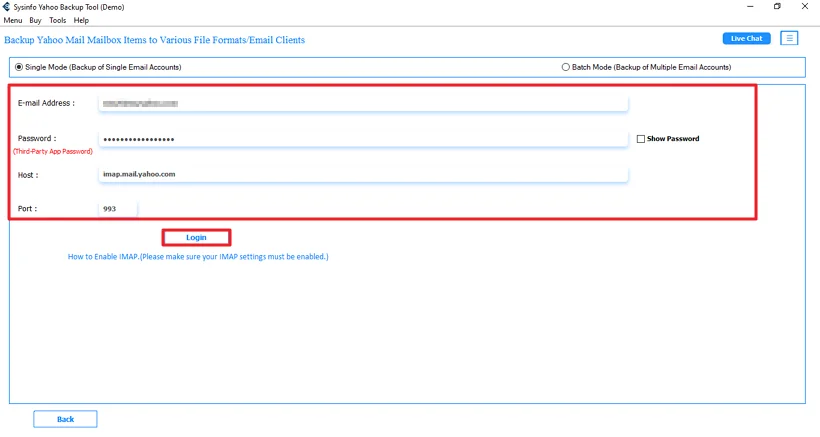Open the Help menu
This screenshot has height=437, width=820.
pos(81,20)
